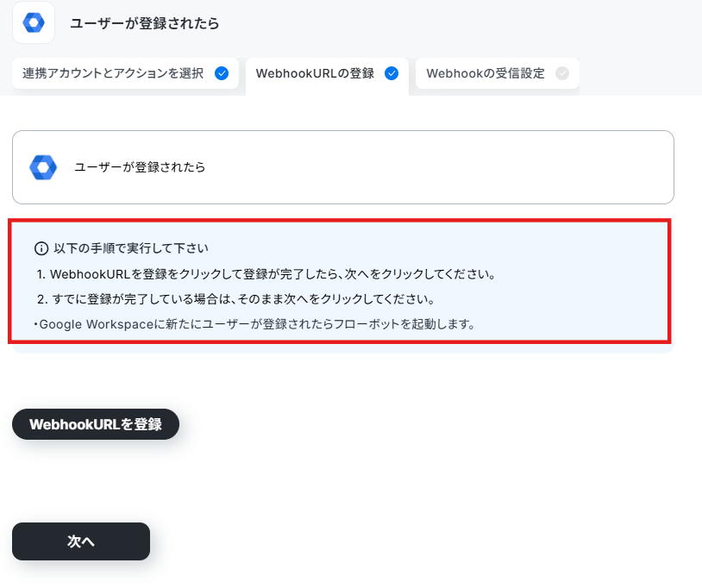The image size is (702, 588).
Task: Click the Google Workspace icon in trigger card
Action: pos(43,167)
